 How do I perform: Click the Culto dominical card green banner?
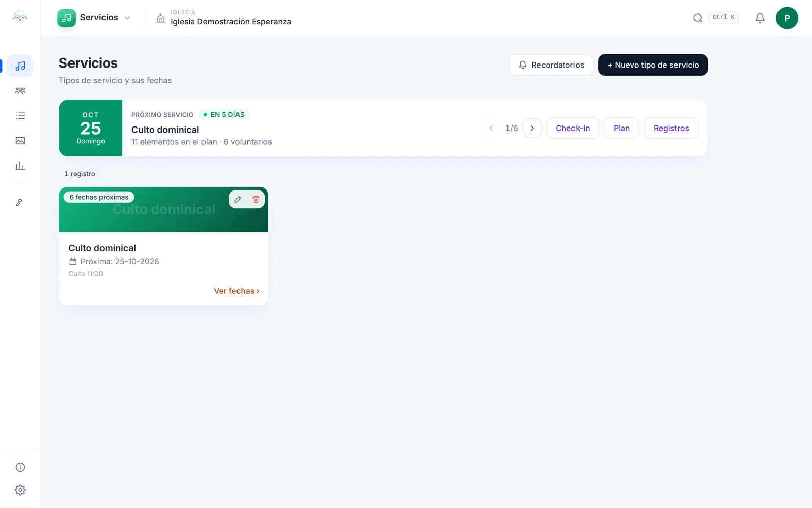click(x=164, y=210)
